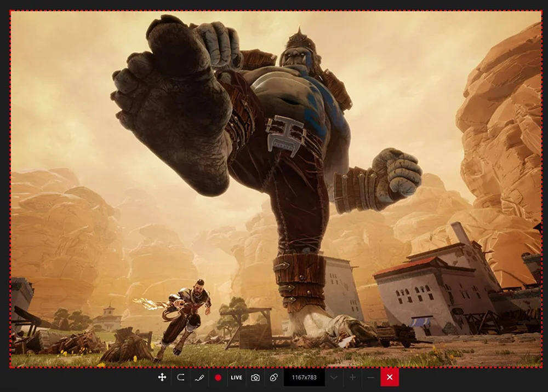Viewport: 548px width, 392px height.
Task: Click the bottom-right corner of the dashed capture frame
Action: tap(541, 367)
